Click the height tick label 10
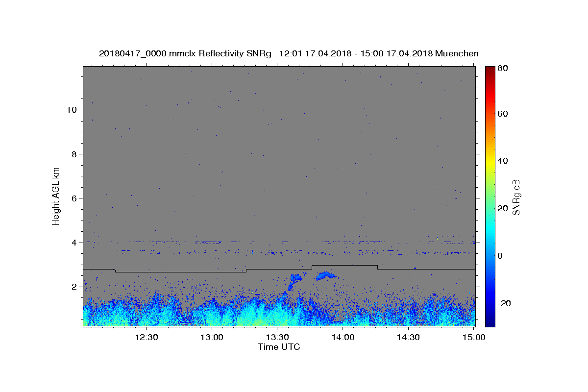This screenshot has width=588, height=392. pos(73,110)
